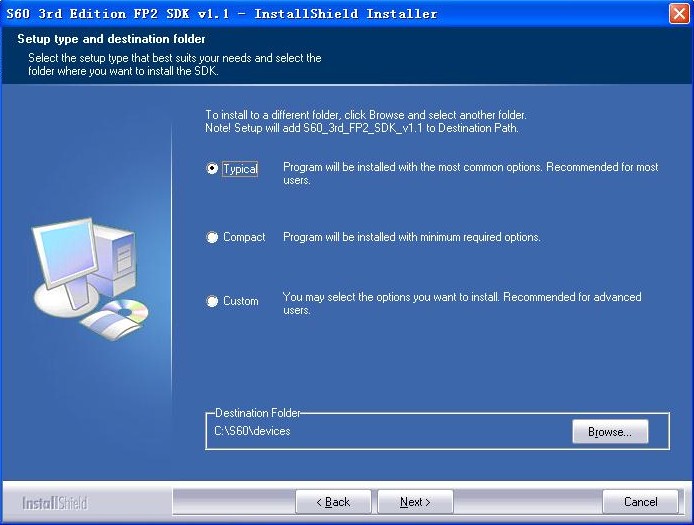Click the 'Setup type and destination folder' heading

[x=111, y=39]
